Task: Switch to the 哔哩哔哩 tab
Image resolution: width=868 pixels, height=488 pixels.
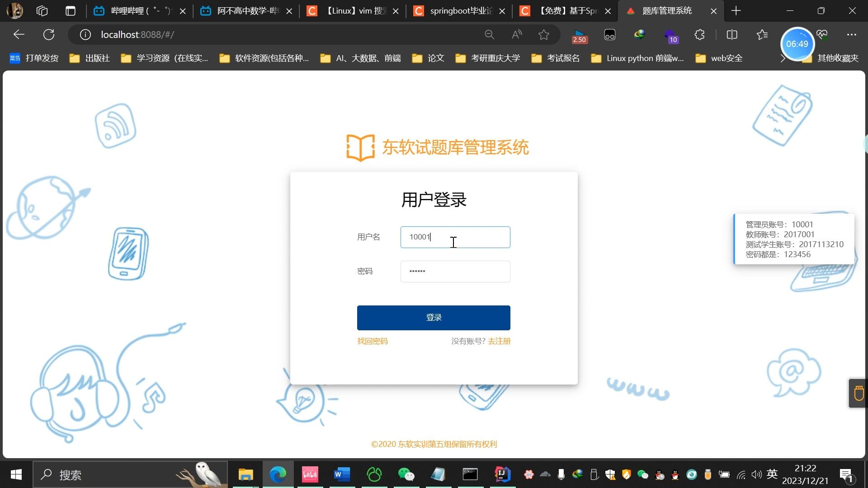Action: click(x=131, y=10)
